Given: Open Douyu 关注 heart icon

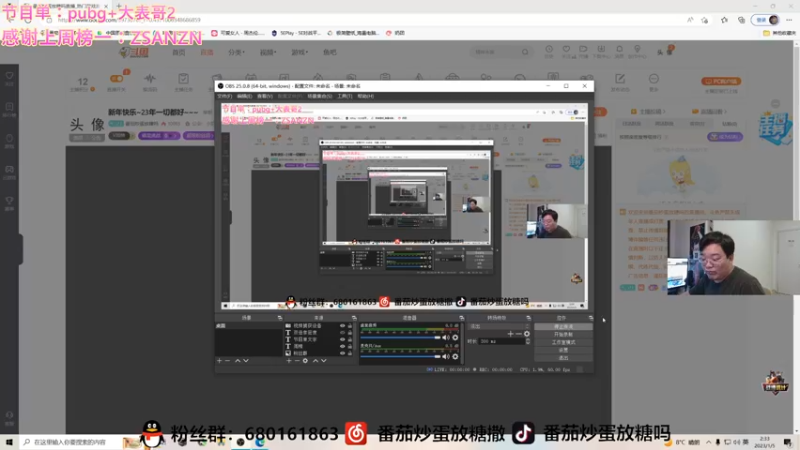Looking at the screenshot, I should pyautogui.click(x=566, y=49).
